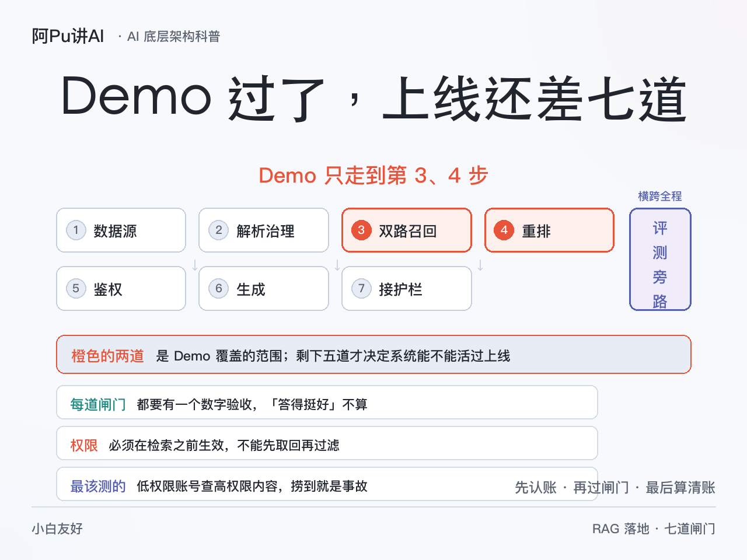Open the step 6 生成 card
This screenshot has width=747, height=560.
point(264,289)
